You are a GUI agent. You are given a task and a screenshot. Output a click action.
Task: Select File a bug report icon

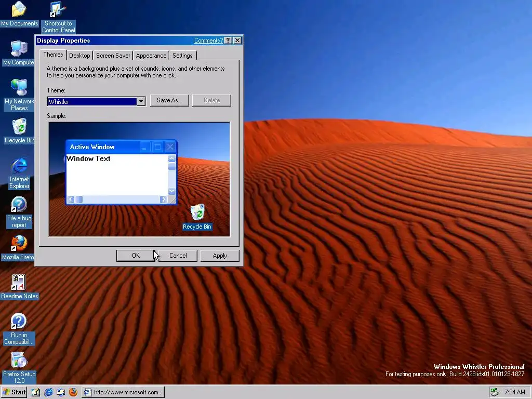click(19, 212)
